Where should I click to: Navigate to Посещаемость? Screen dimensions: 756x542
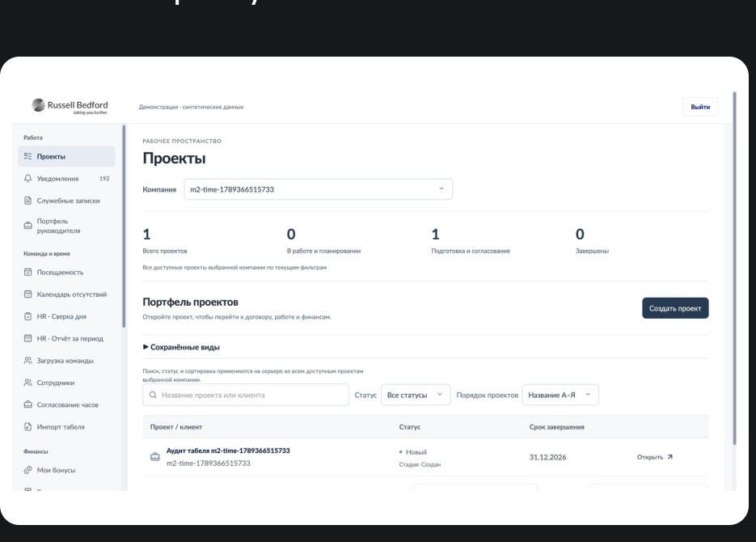coord(66,272)
